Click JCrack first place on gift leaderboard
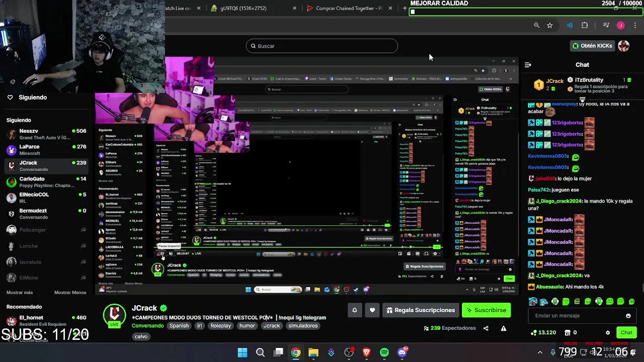 tap(549, 84)
